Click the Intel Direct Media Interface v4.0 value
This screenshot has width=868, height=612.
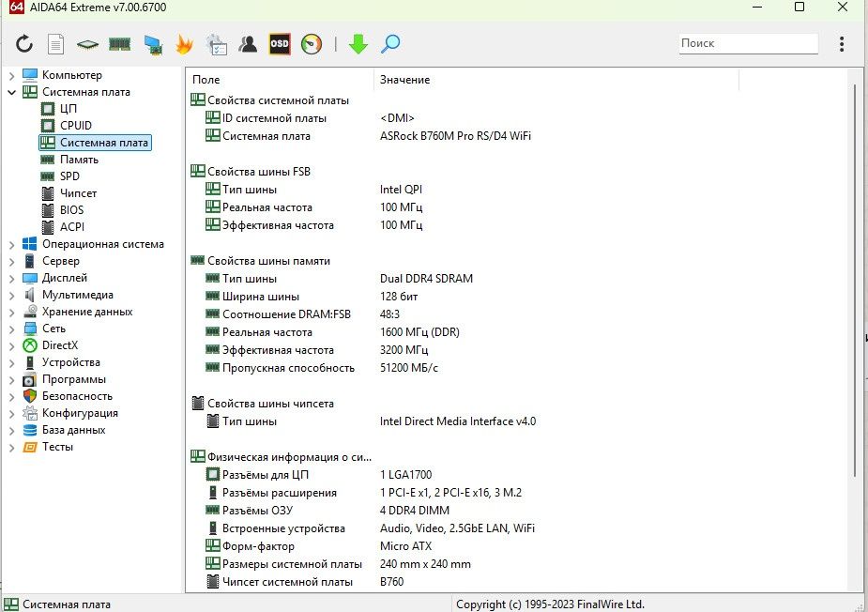458,421
